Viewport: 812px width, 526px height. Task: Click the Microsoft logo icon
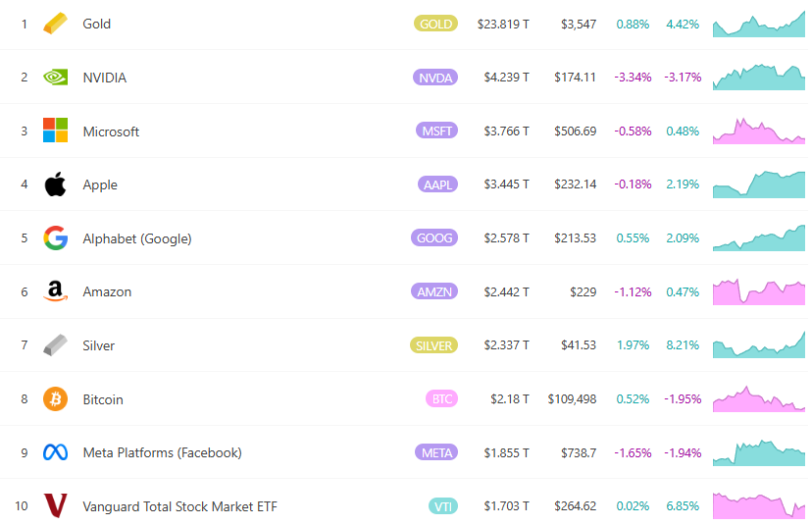click(x=55, y=131)
